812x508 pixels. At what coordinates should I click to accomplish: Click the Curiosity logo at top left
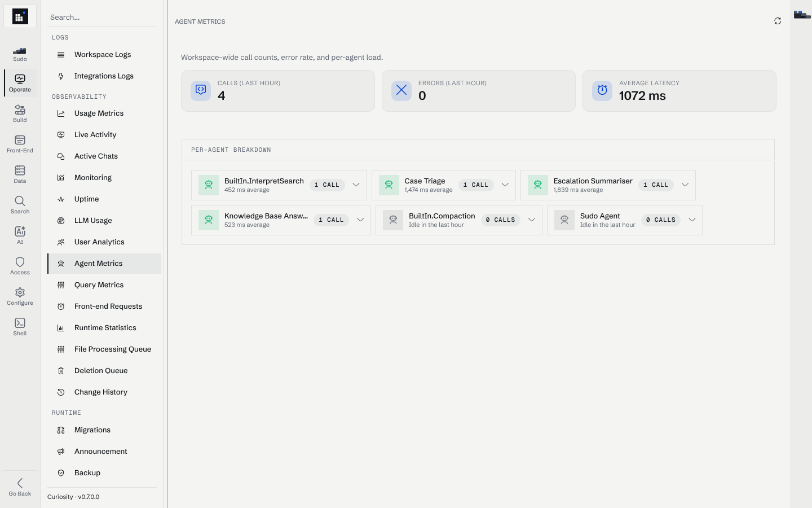pyautogui.click(x=20, y=16)
